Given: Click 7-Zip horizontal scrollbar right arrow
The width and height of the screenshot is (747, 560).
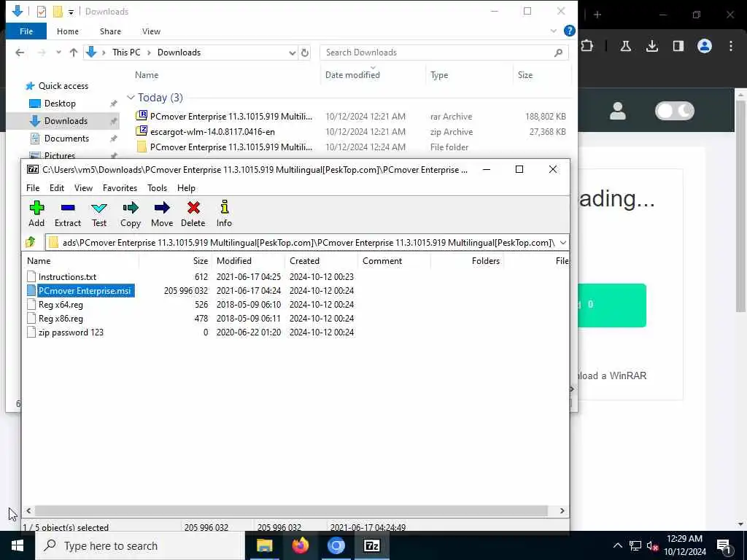Looking at the screenshot, I should coord(562,510).
